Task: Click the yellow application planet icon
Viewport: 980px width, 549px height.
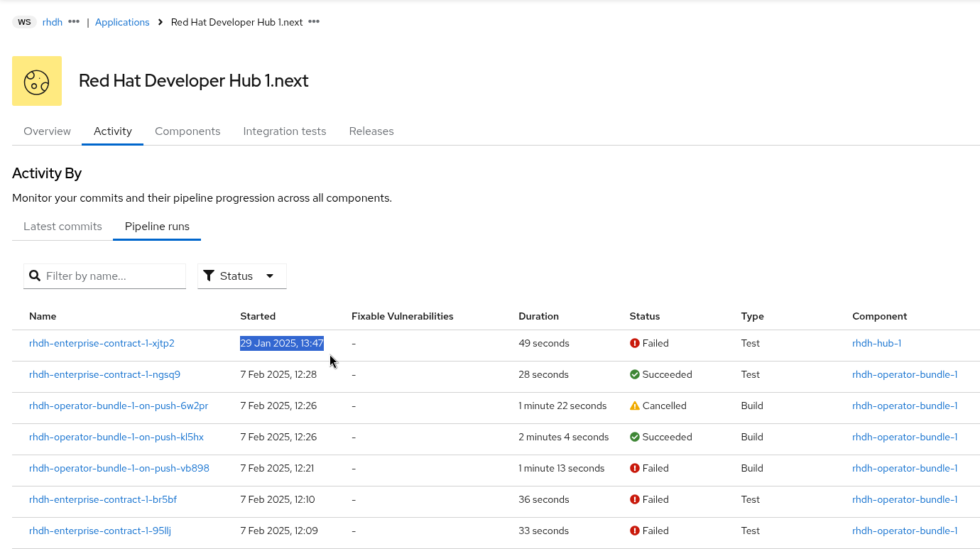Action: point(37,81)
